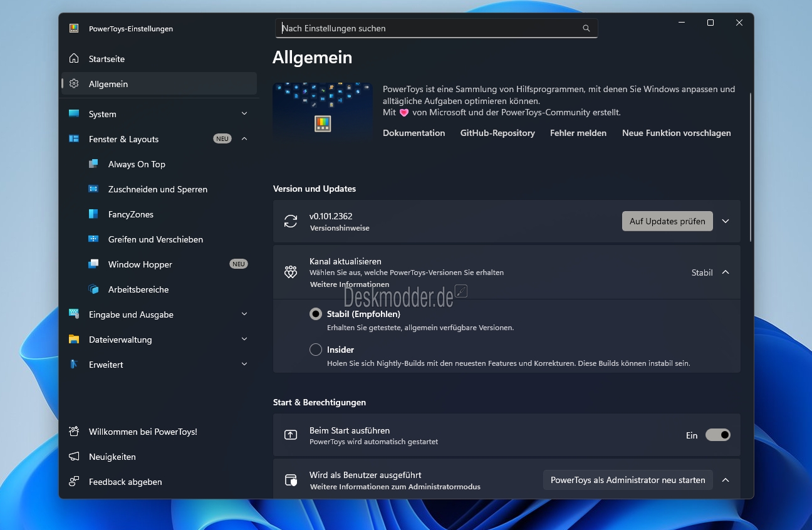The width and height of the screenshot is (812, 530).
Task: Open the Versionshinweise link
Action: pyautogui.click(x=340, y=228)
